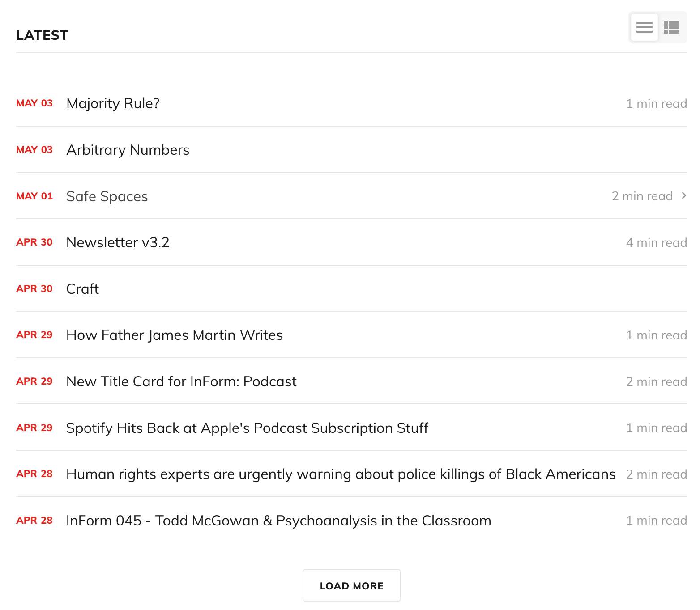Viewport: 700px width, 610px height.
Task: Click APR 29 date beside Spotify Hits Back
Action: click(34, 428)
